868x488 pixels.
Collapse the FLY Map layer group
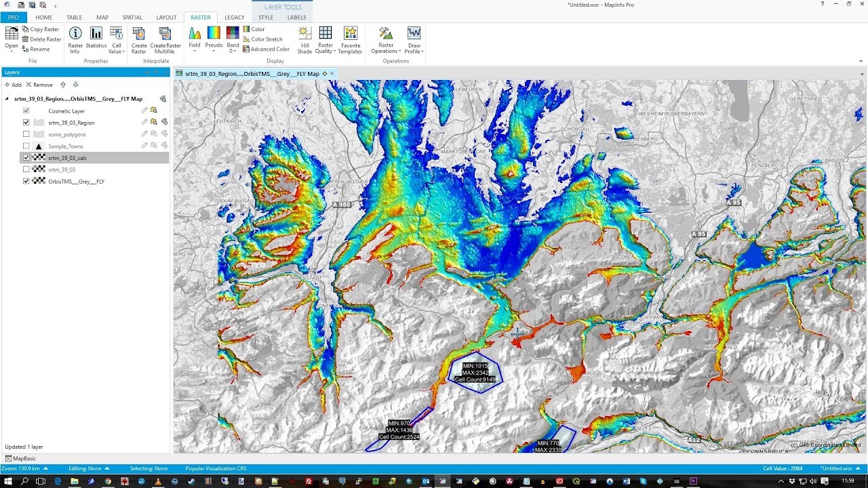point(7,99)
